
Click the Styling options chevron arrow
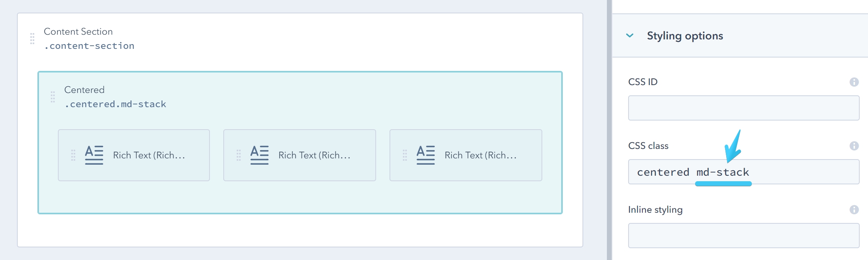point(631,35)
